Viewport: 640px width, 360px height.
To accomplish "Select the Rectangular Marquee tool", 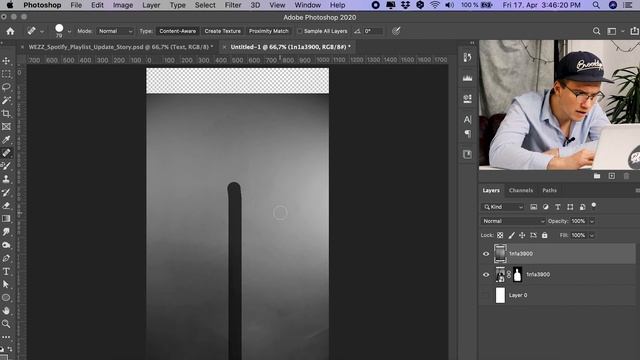I will point(6,74).
